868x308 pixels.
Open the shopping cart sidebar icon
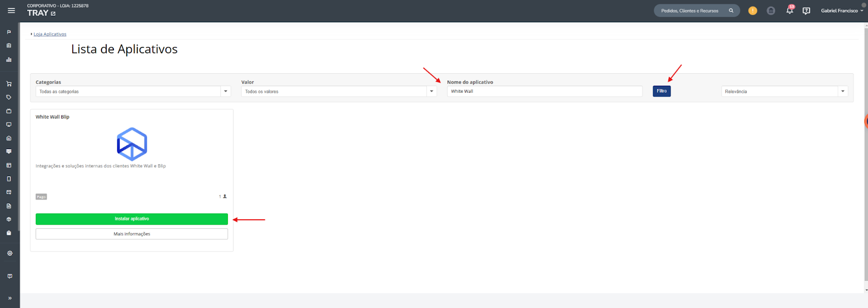click(x=9, y=84)
